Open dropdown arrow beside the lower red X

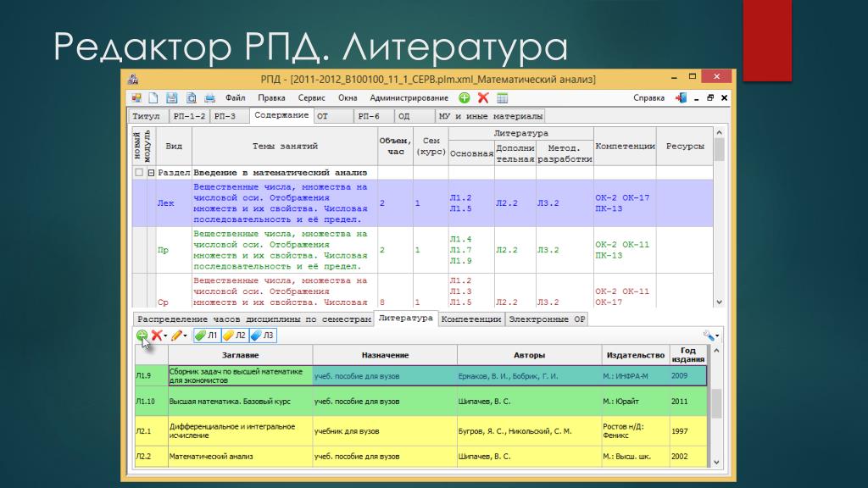tap(165, 335)
